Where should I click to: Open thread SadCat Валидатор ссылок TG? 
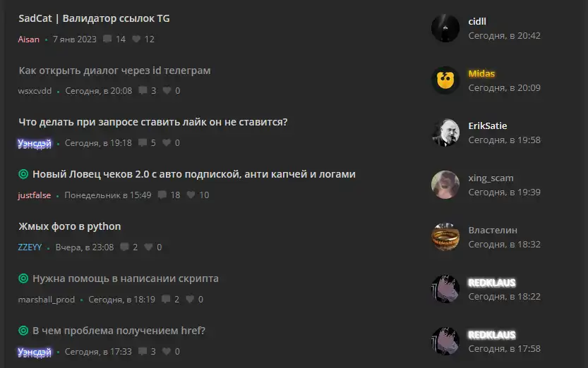[x=94, y=18]
